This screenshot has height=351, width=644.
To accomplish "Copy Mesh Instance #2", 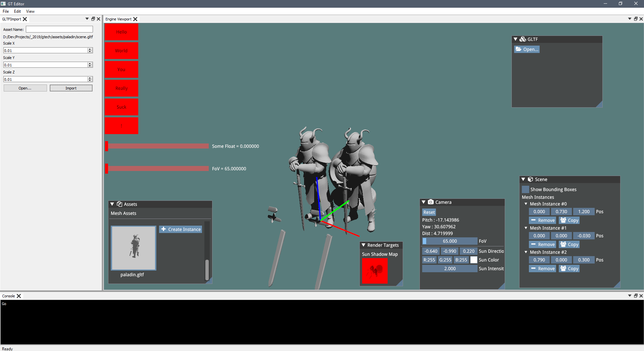I will (569, 269).
